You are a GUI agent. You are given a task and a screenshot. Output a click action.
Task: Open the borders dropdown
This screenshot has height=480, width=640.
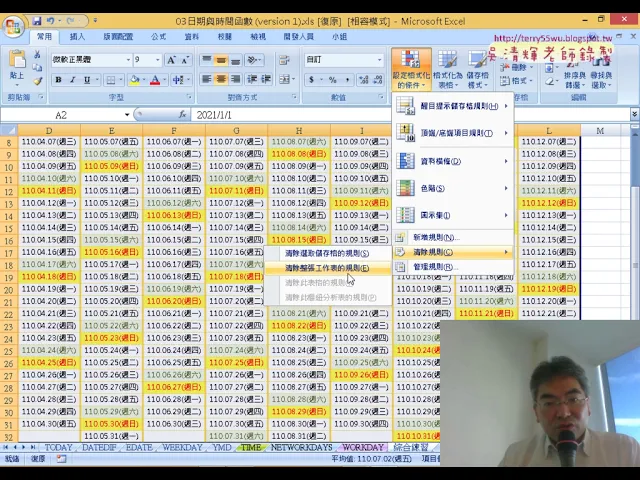(121, 80)
